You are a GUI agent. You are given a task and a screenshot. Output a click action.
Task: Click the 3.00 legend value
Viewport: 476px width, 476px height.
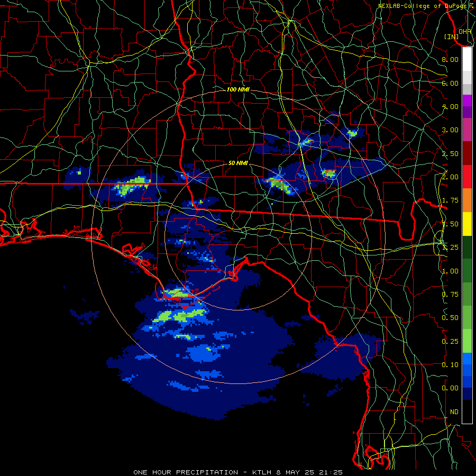pos(450,130)
